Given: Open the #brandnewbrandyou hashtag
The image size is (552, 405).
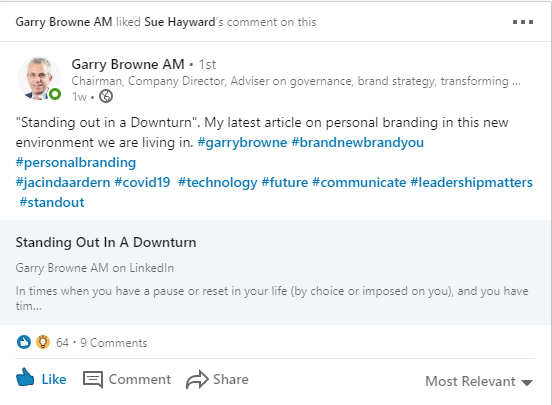Looking at the screenshot, I should 358,143.
